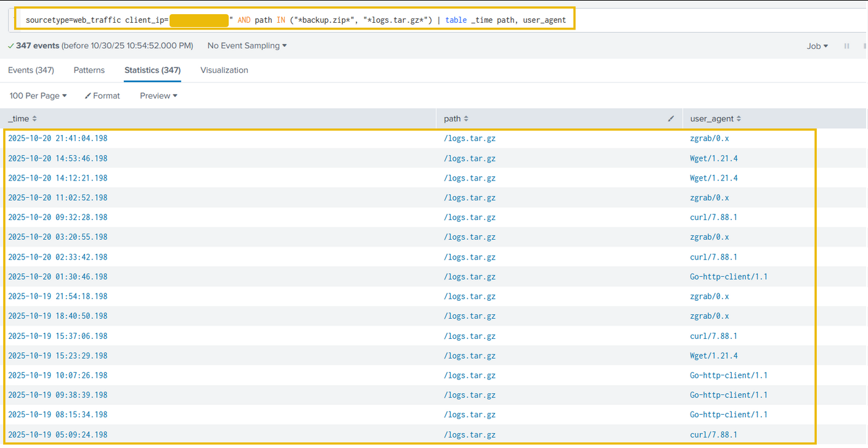
Task: Pause the running search job
Action: 846,46
